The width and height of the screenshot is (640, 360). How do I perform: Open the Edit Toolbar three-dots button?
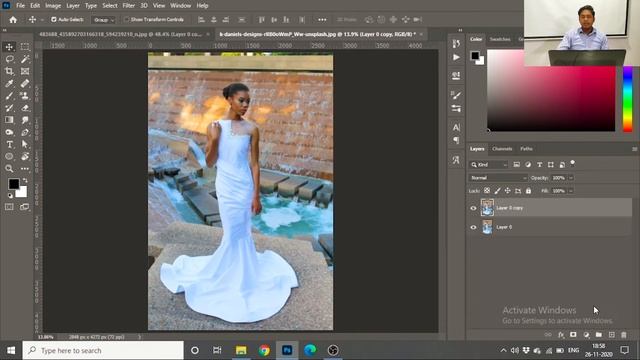25,169
